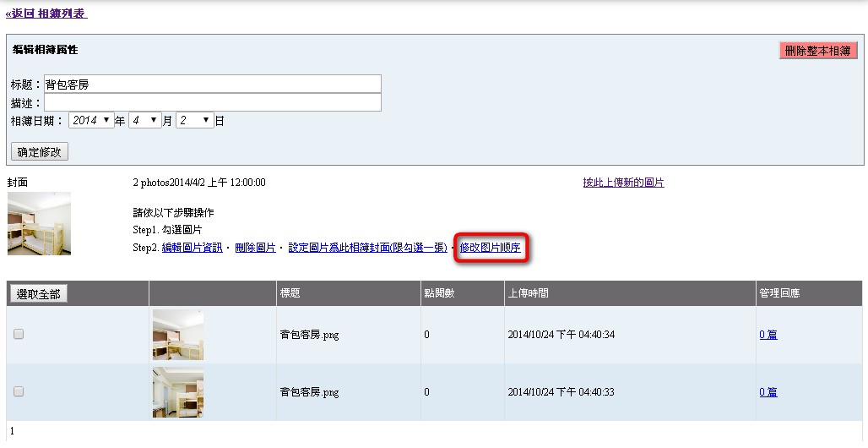Click the 描述 text input field
The width and height of the screenshot is (868, 448).
click(212, 102)
